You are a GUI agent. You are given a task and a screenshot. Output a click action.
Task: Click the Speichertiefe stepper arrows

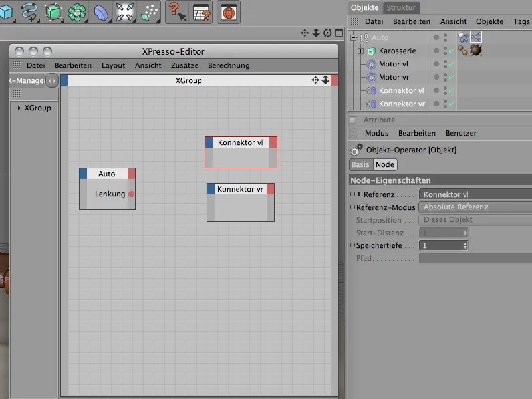coord(465,245)
